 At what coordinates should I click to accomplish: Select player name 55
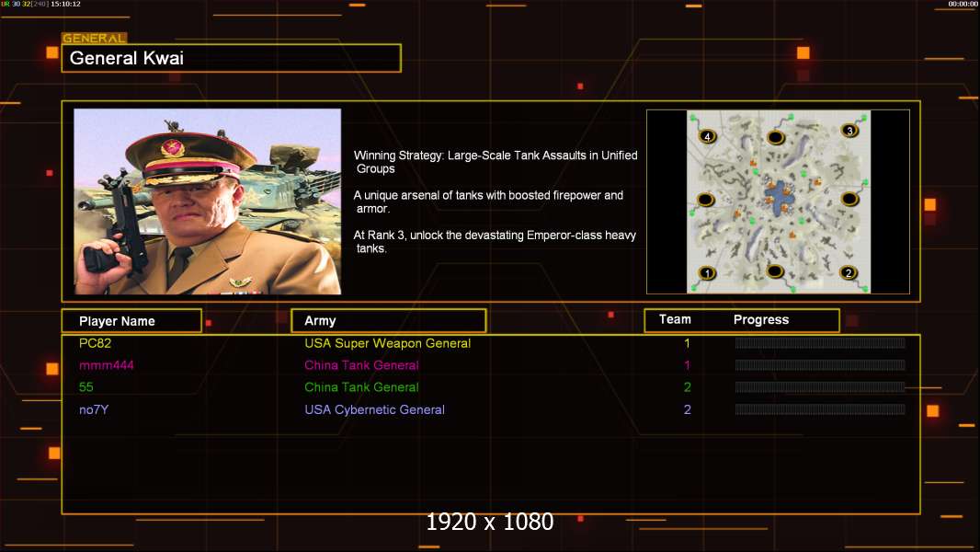86,387
